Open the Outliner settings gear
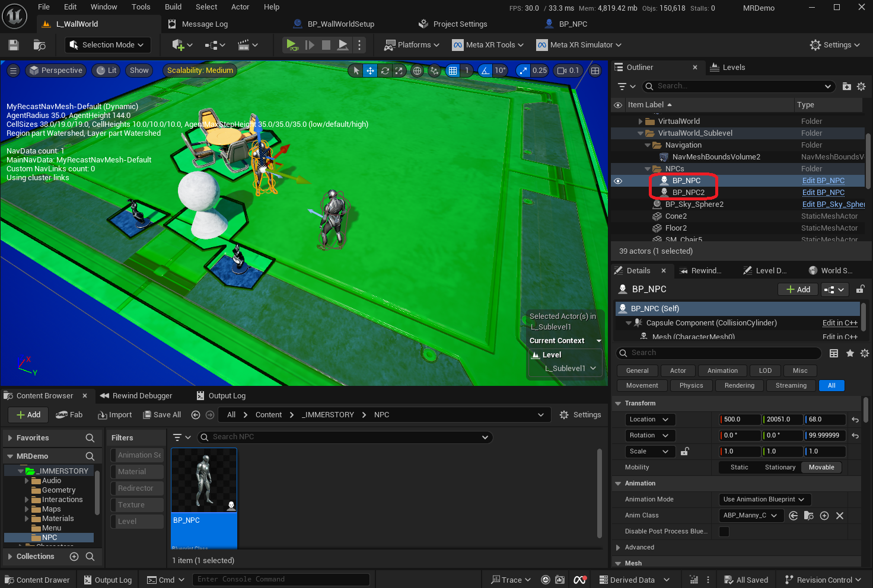The width and height of the screenshot is (873, 588). [x=861, y=87]
